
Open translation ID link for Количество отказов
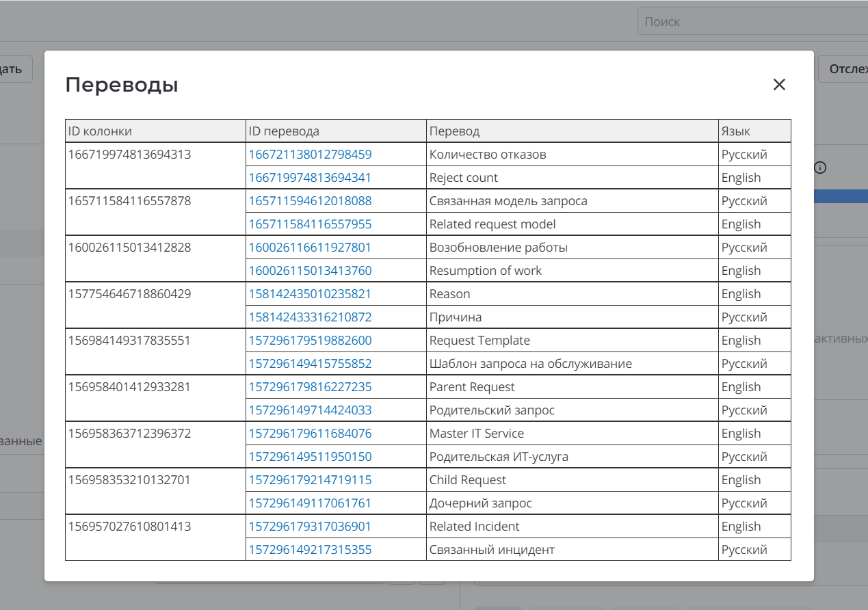[310, 155]
